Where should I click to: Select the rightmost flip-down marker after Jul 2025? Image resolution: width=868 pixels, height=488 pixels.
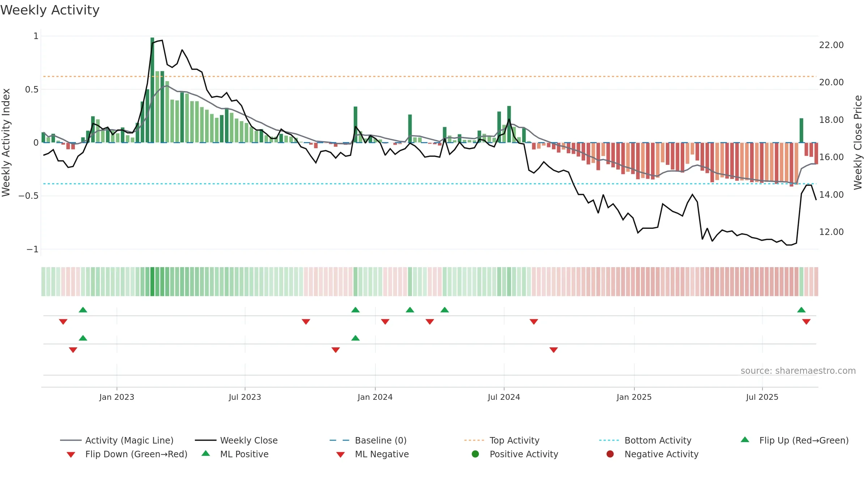[x=806, y=322]
